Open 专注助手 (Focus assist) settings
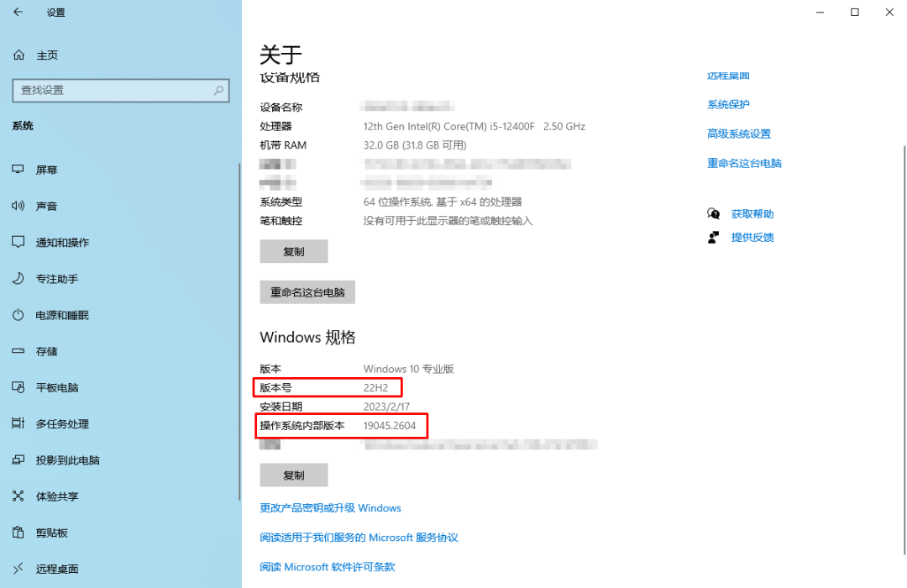This screenshot has width=907, height=588. pyautogui.click(x=52, y=278)
